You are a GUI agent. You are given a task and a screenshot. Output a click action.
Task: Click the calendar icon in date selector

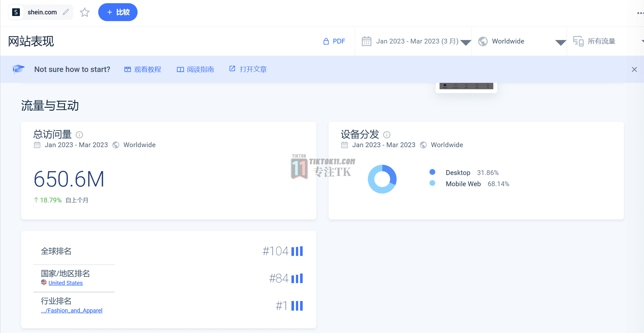click(x=367, y=41)
